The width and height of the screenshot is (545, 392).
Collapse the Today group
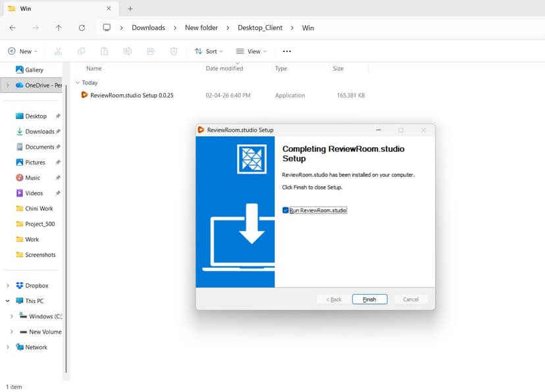[x=78, y=83]
